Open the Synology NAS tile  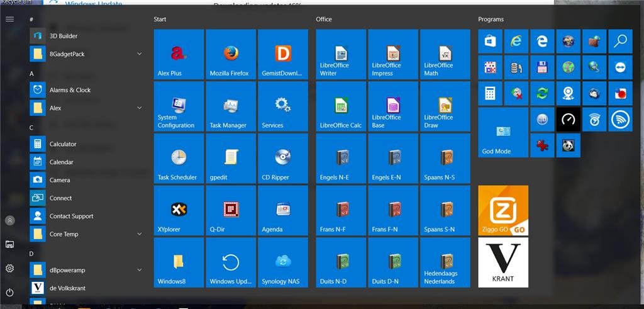[283, 262]
